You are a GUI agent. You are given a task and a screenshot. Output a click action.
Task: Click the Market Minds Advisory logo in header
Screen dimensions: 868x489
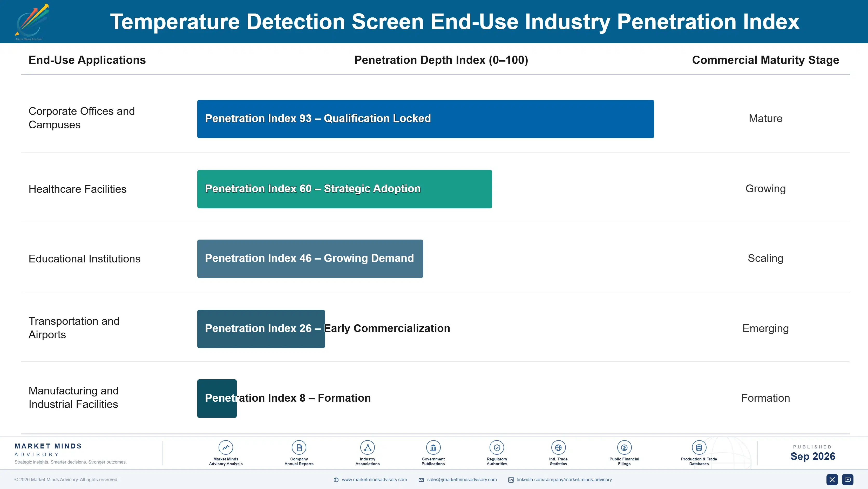click(x=32, y=22)
